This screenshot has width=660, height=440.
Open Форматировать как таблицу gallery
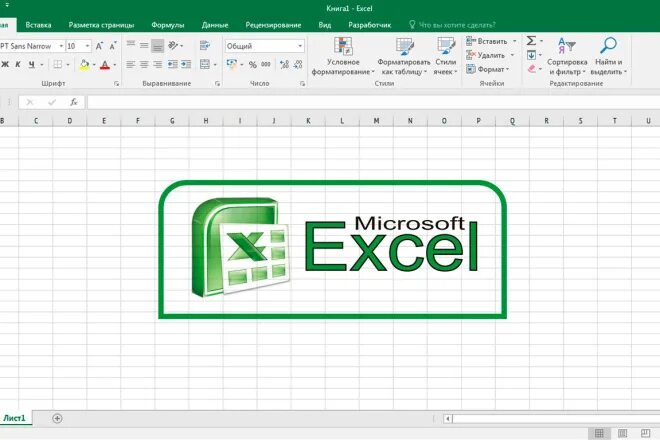404,56
